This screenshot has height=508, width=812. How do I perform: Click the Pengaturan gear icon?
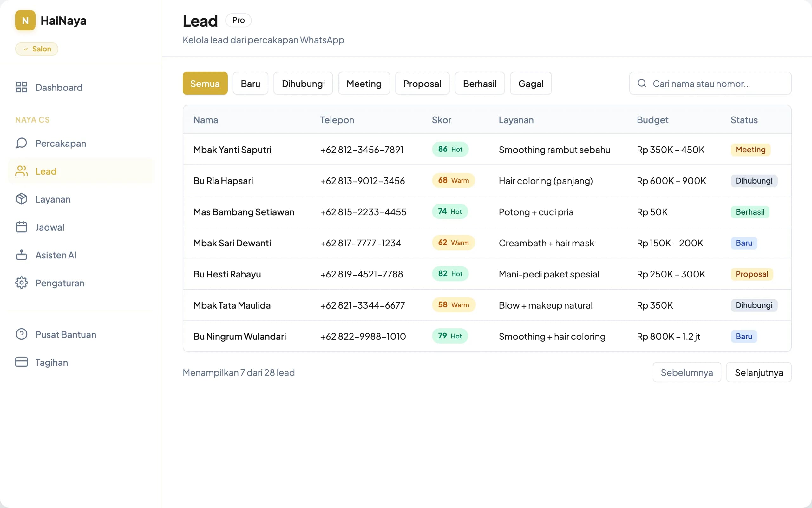coord(22,283)
